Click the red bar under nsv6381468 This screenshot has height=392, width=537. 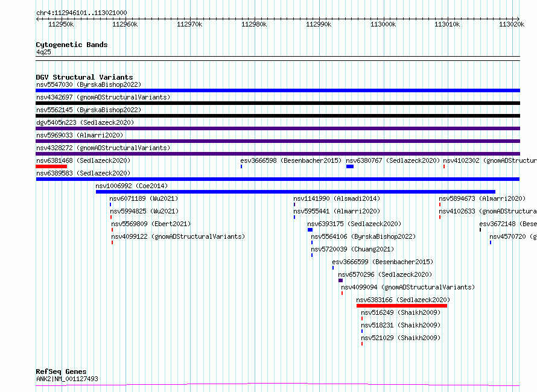point(51,166)
